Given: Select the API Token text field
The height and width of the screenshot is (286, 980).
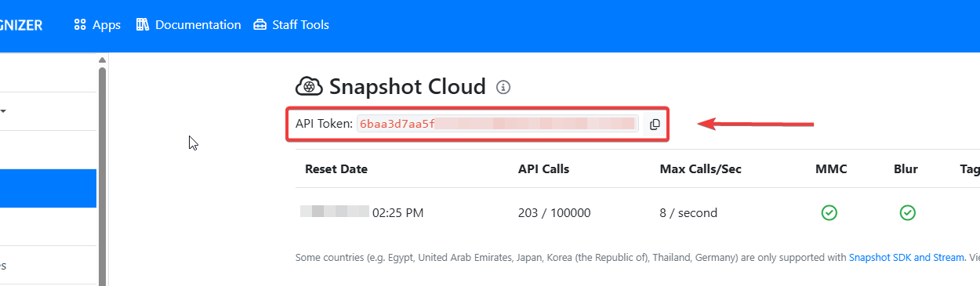Looking at the screenshot, I should coord(498,124).
